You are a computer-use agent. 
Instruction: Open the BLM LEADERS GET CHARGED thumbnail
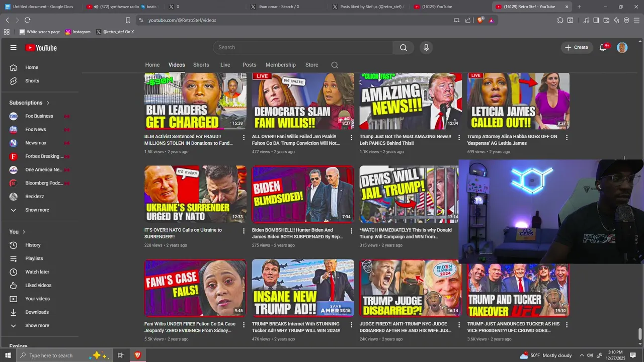195,101
